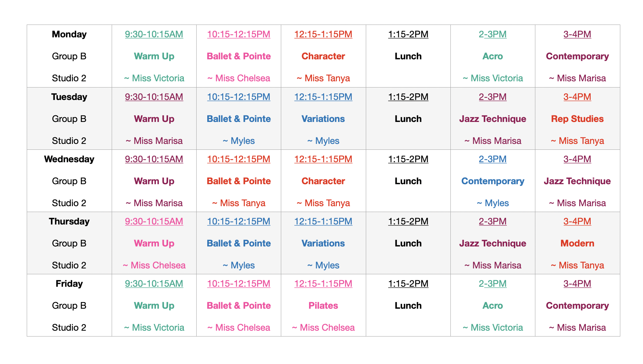Select Tuesday 2-3PM Jazz Technique time
The height and width of the screenshot is (364, 643).
coord(493,97)
